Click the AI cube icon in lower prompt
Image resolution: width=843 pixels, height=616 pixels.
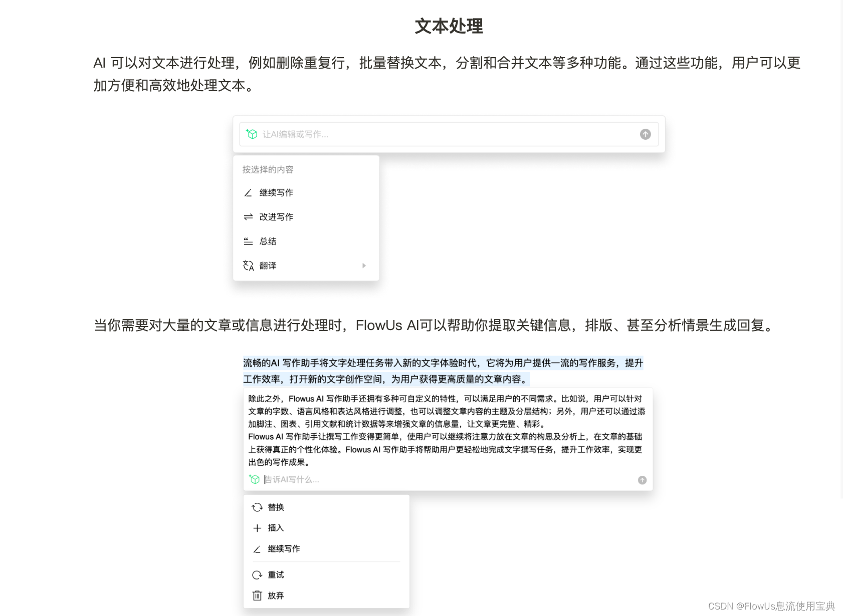click(x=254, y=479)
